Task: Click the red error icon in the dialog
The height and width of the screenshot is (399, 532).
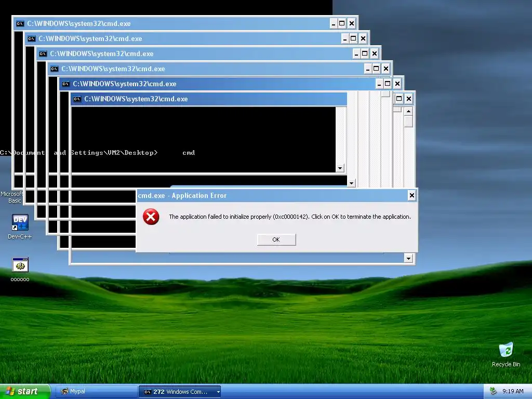Action: click(151, 217)
